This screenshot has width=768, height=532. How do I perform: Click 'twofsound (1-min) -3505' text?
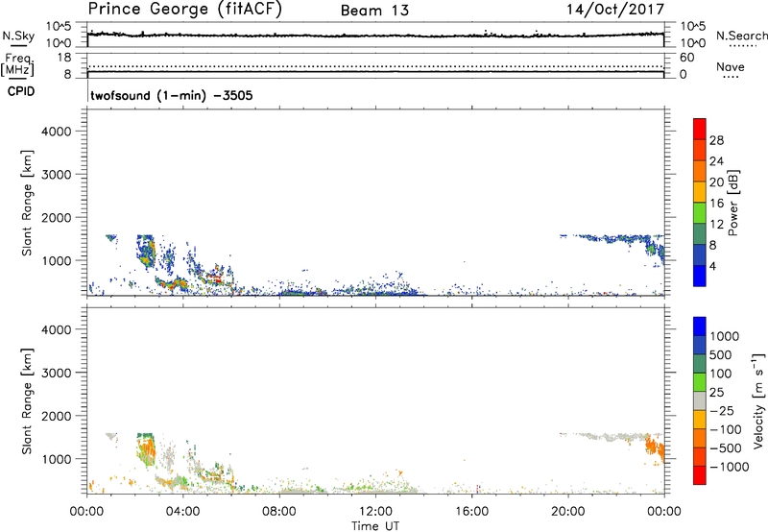(x=172, y=95)
